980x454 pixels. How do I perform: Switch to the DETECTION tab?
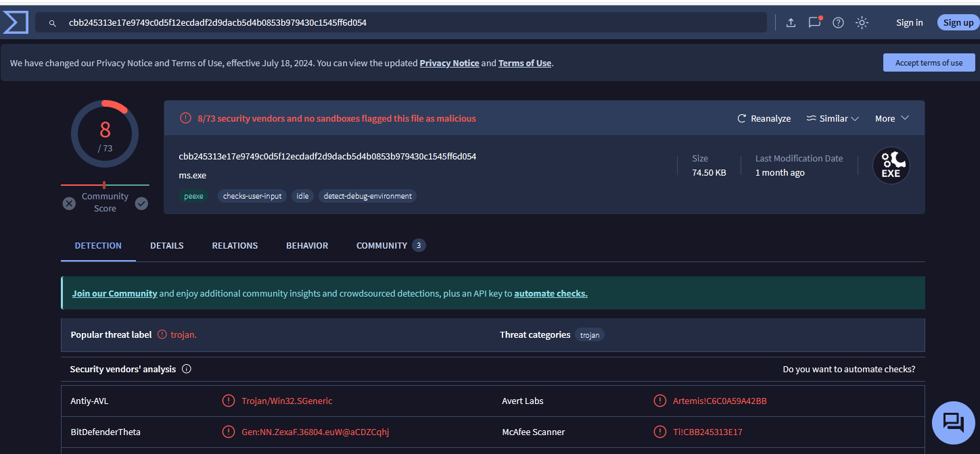(x=98, y=245)
